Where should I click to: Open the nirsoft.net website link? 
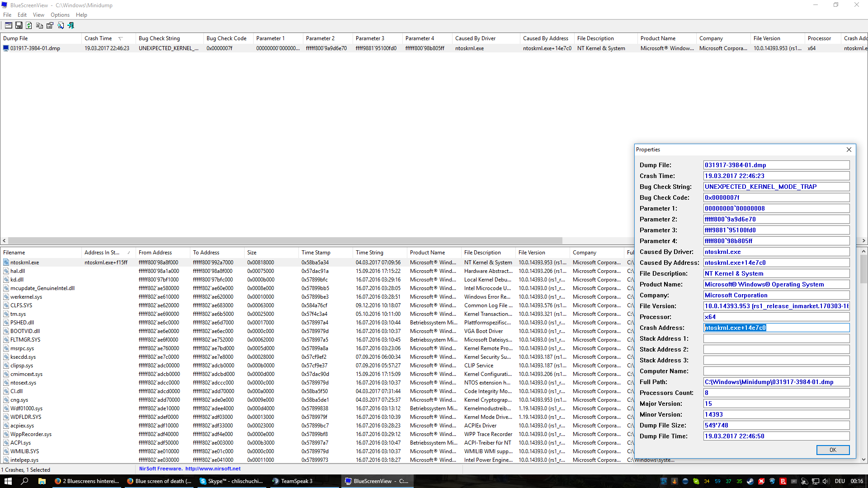pos(212,469)
